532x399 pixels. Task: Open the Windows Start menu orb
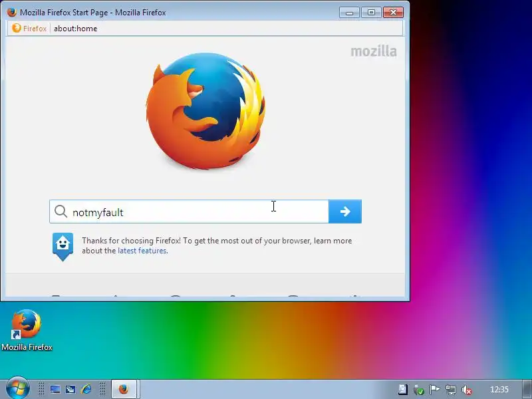[x=17, y=388]
